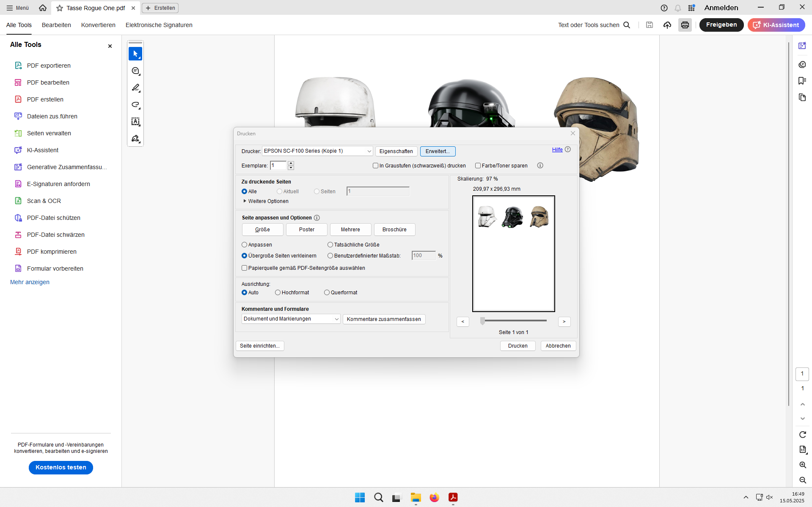
Task: Select the arrow selection tool
Action: pyautogui.click(x=135, y=54)
